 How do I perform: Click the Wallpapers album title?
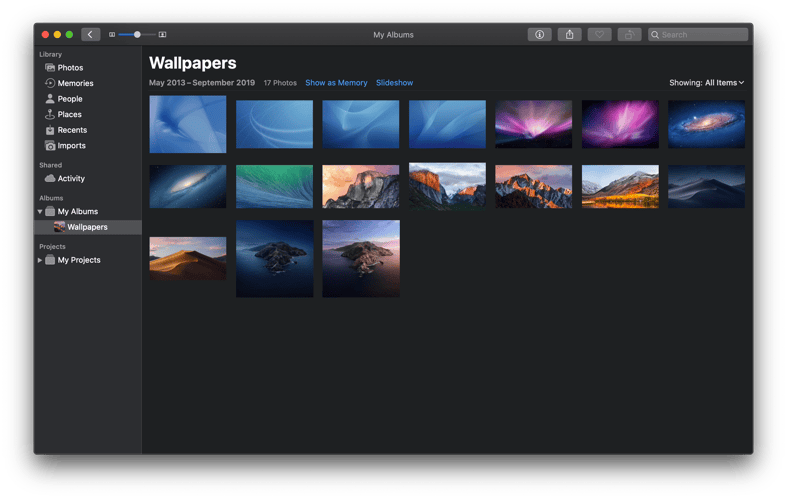(x=193, y=63)
